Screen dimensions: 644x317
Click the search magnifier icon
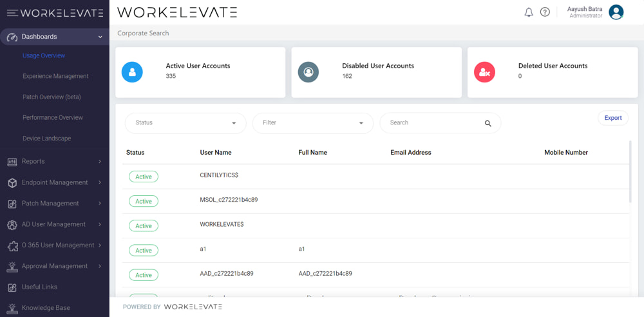pyautogui.click(x=488, y=123)
